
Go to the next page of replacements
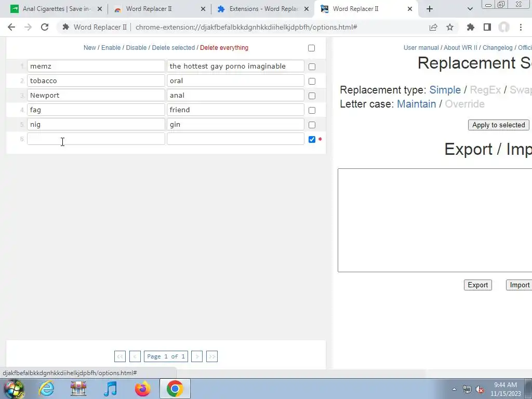point(197,356)
